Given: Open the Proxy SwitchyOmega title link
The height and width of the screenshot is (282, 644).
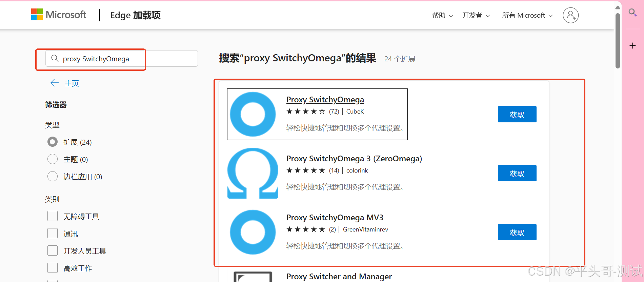Looking at the screenshot, I should point(325,100).
